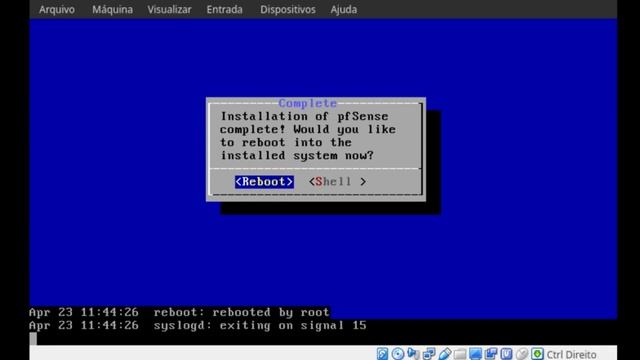Open the Arquivo menu
640x360 pixels.
[x=57, y=9]
